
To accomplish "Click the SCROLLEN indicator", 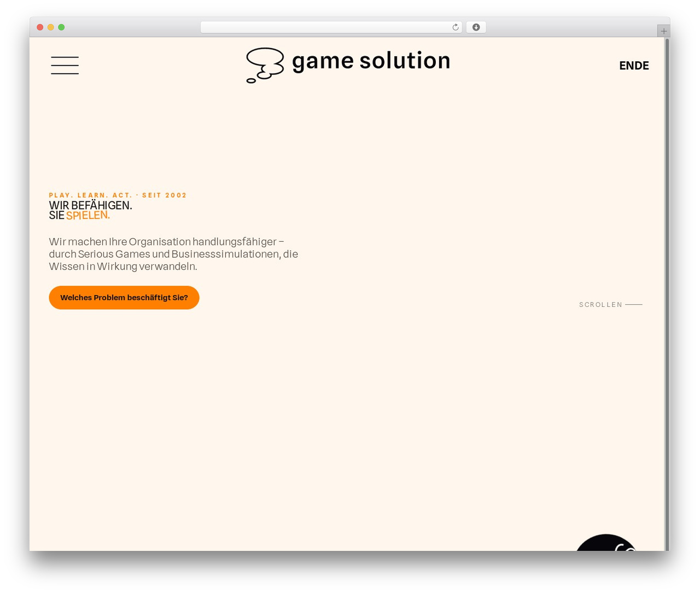I will (x=610, y=305).
